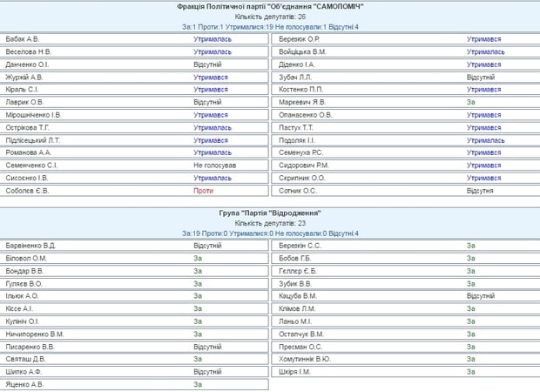Viewport: 540px width, 392px height.
Task: Select deputy Соболєв Є.В. in the list
Action: click(x=28, y=190)
